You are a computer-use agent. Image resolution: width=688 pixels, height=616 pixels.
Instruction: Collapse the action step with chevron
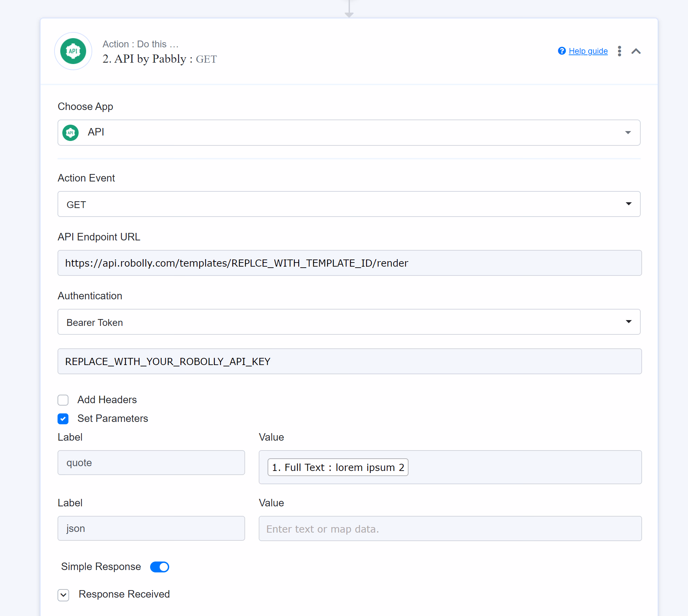[636, 51]
